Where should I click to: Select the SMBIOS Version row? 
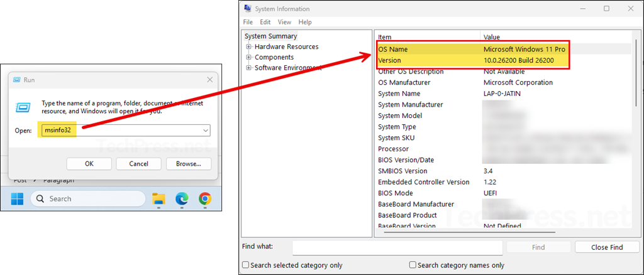[504, 171]
